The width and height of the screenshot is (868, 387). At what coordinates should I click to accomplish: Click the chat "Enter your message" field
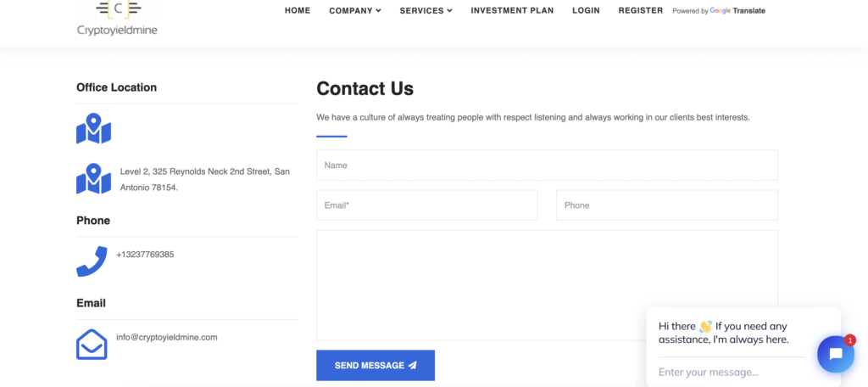tap(732, 372)
